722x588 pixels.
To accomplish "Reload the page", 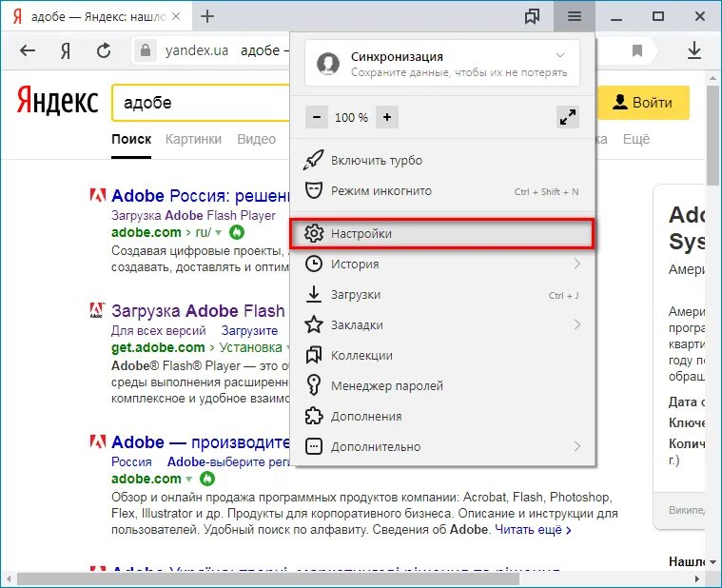I will tap(104, 50).
